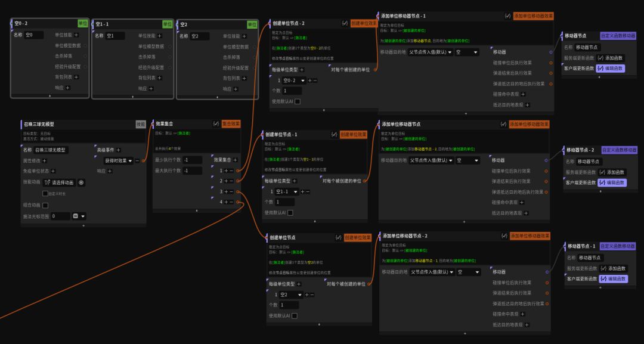Screen dimensions: 644x344
Task: Remove entry 1 in 效果集合 list
Action: pyautogui.click(x=231, y=171)
